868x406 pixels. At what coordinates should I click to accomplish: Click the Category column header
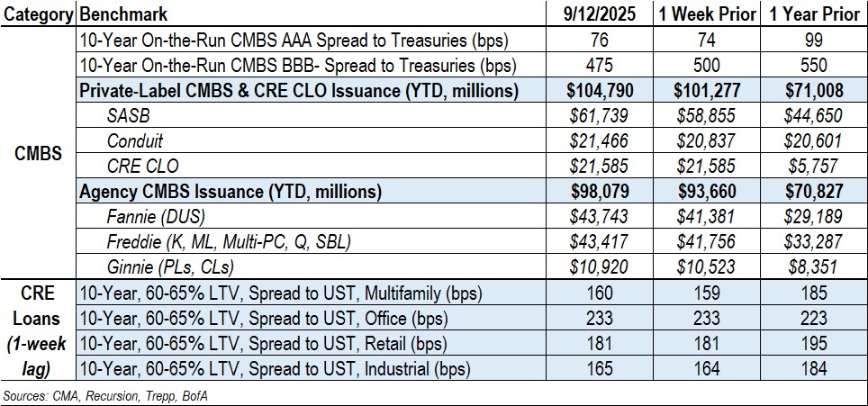pos(39,15)
